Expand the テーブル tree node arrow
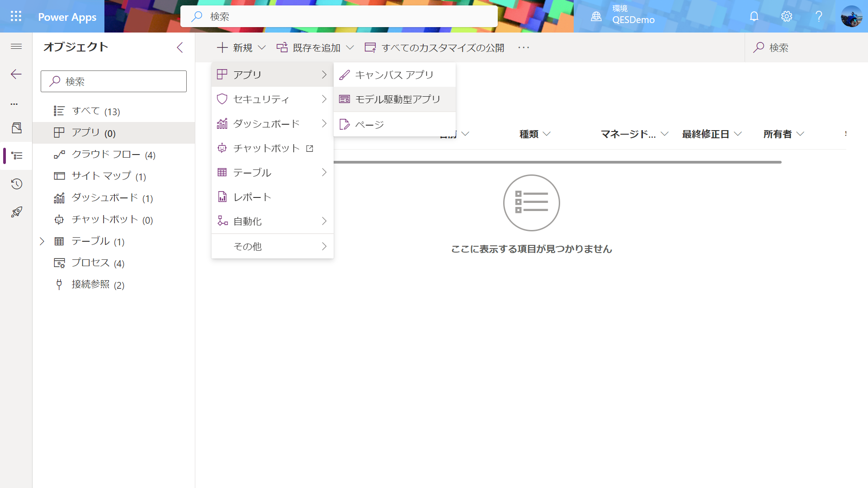Image resolution: width=868 pixels, height=488 pixels. 42,241
